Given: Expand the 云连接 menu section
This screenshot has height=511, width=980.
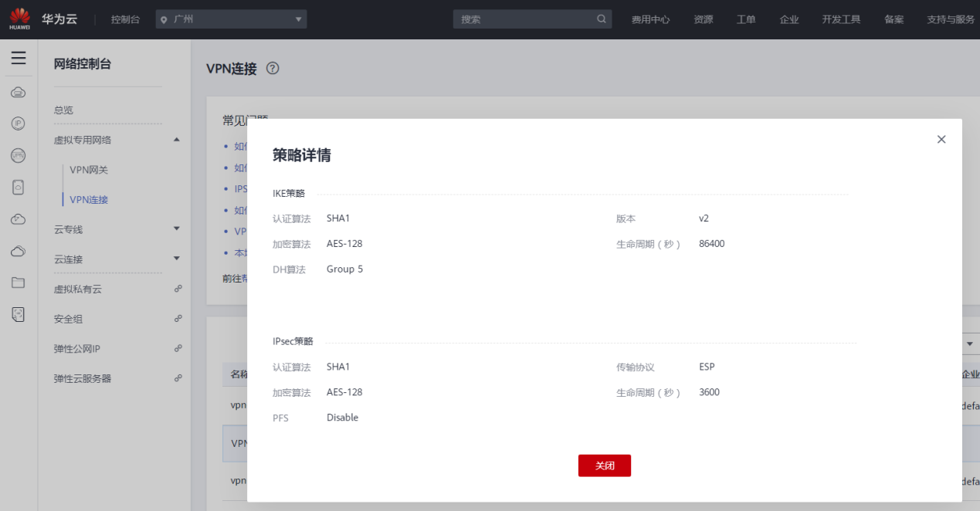Looking at the screenshot, I should pyautogui.click(x=176, y=259).
